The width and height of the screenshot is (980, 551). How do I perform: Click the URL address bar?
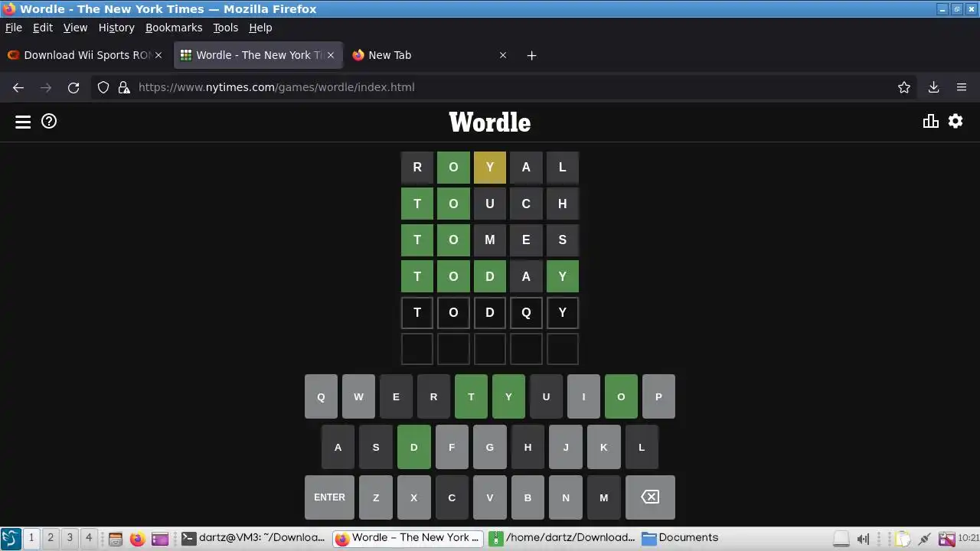[x=505, y=87]
